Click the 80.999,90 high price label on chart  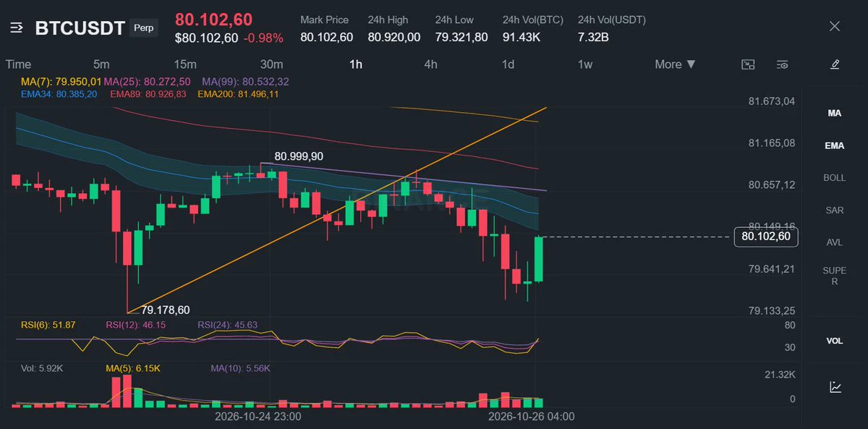tap(299, 156)
